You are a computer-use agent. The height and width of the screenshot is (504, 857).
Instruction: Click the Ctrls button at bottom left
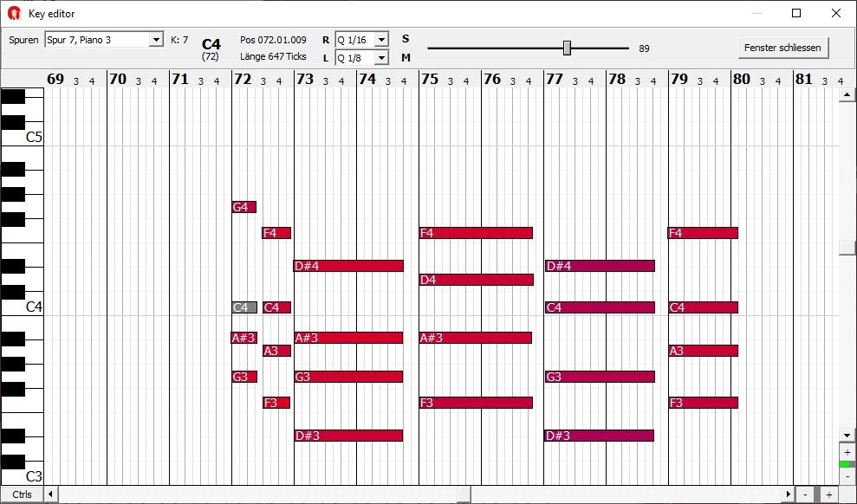pyautogui.click(x=22, y=494)
